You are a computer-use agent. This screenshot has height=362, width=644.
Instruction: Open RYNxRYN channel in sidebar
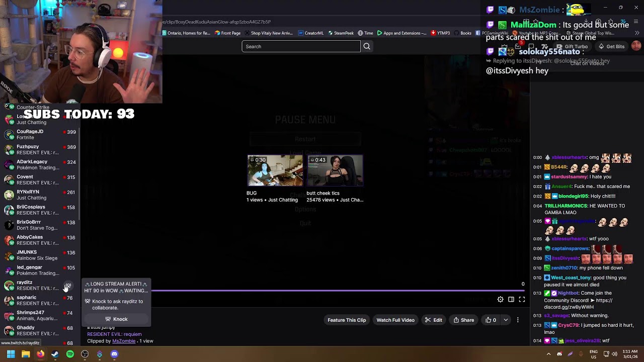click(x=40, y=195)
